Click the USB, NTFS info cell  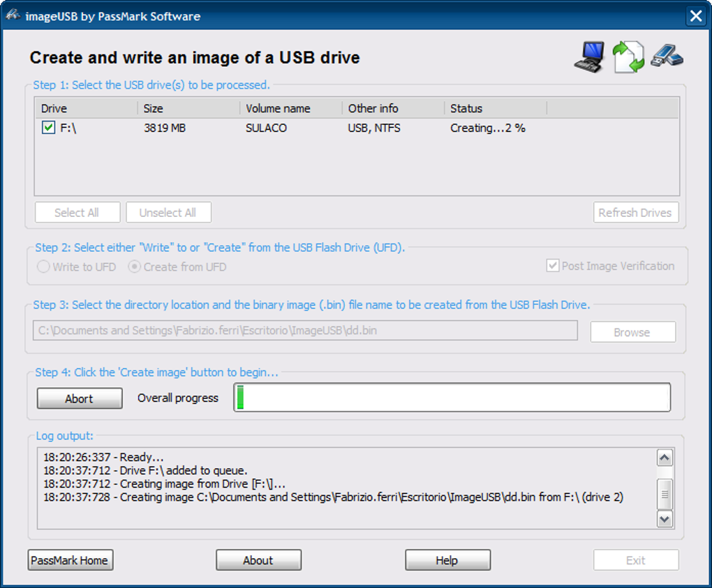(x=374, y=128)
